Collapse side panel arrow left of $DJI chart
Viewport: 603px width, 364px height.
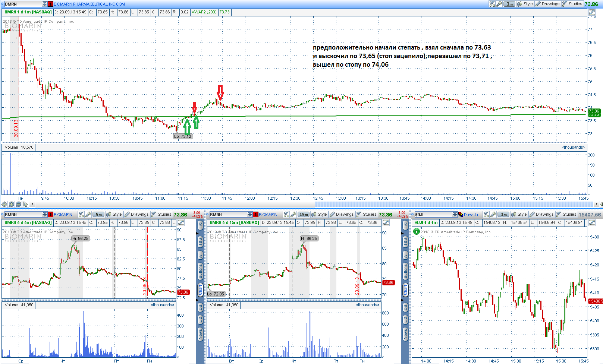pyautogui.click(x=402, y=233)
